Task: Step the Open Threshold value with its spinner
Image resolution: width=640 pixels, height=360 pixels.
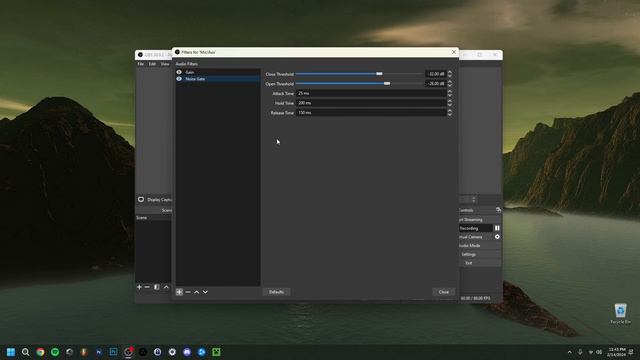Action: [x=450, y=84]
